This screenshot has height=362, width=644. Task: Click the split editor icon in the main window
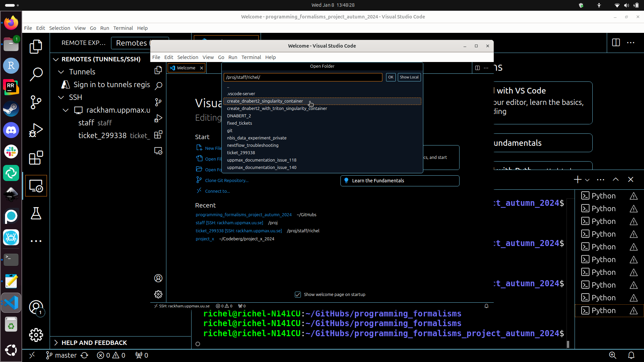coord(616,43)
